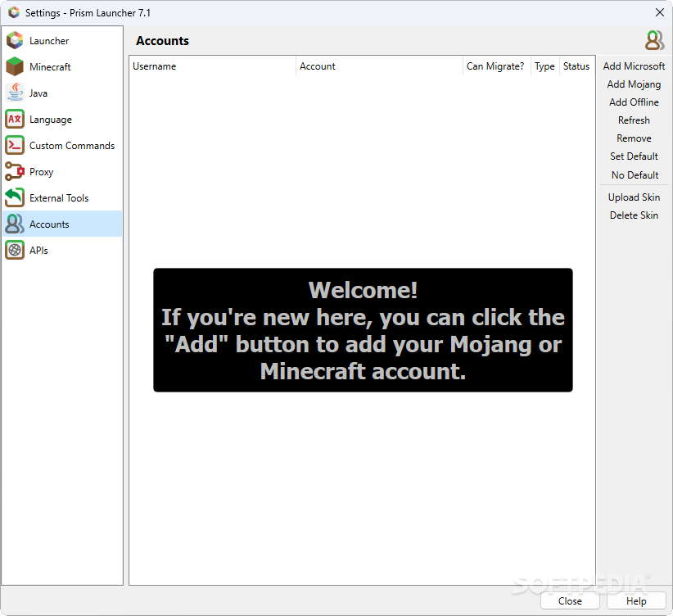Upload Skin for the account
Viewport: 673px width, 616px height.
(x=634, y=197)
